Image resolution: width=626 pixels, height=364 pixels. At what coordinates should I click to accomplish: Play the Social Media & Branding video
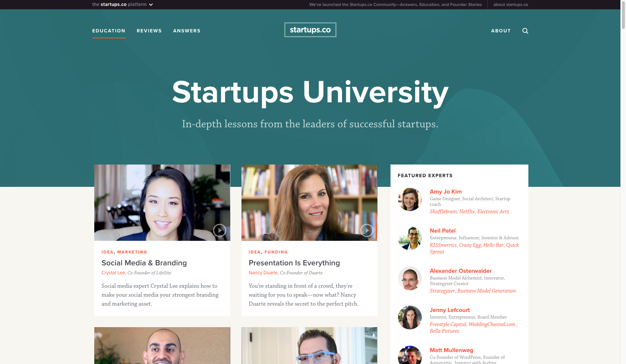click(219, 230)
